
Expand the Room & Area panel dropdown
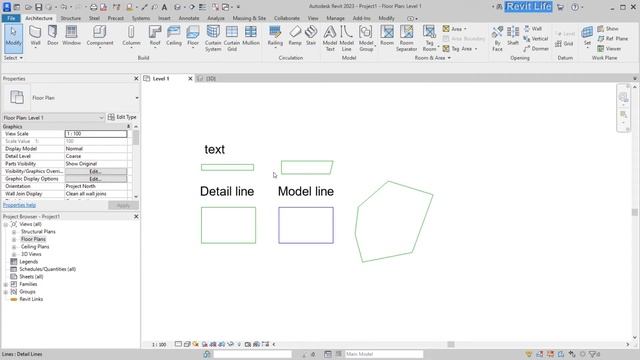coord(433,58)
